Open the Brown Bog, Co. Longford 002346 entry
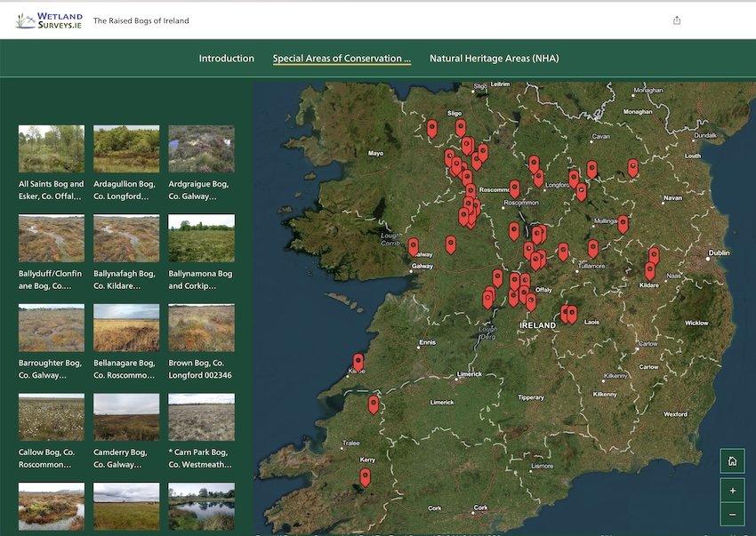 point(201,327)
